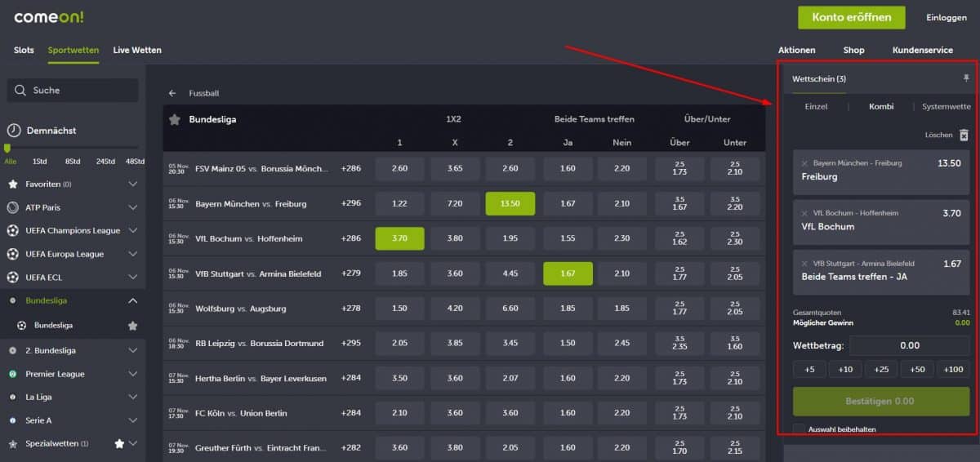
Task: Select draw odds 3.65 for Mainz match
Action: [455, 168]
